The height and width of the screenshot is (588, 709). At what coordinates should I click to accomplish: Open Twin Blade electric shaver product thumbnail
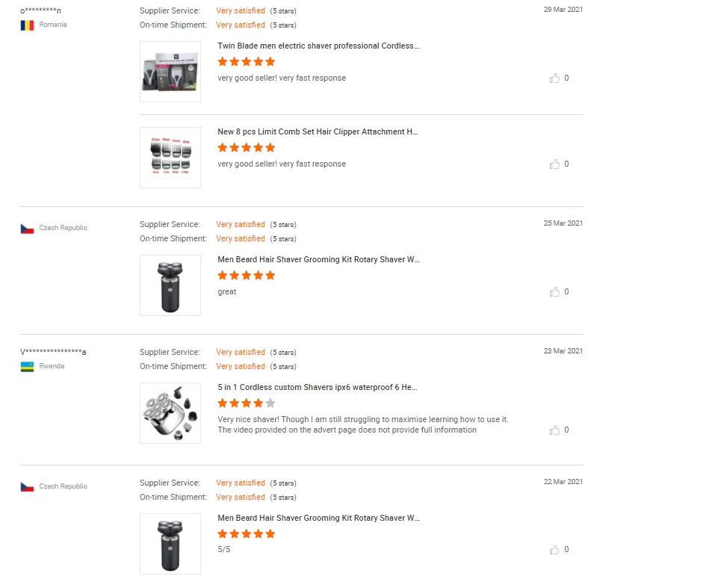point(170,72)
